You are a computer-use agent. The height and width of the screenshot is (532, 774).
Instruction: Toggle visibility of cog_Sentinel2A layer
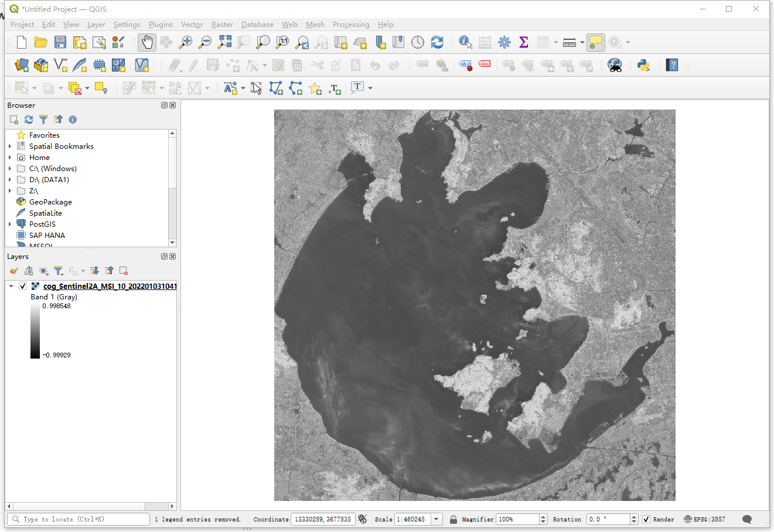(23, 286)
